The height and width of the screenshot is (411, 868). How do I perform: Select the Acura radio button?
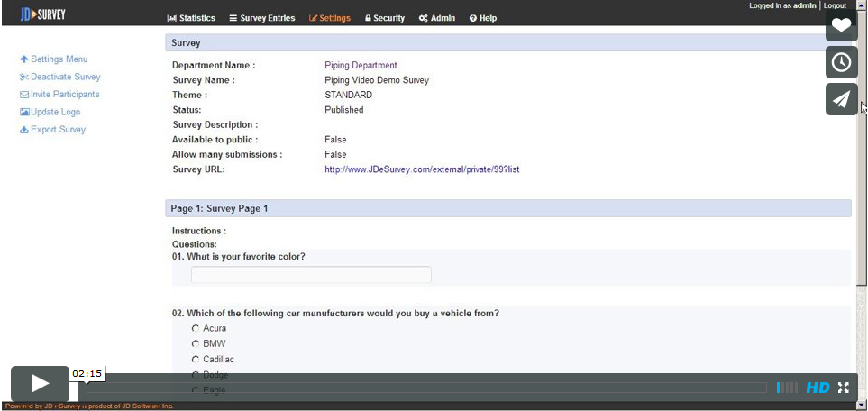[x=196, y=328]
